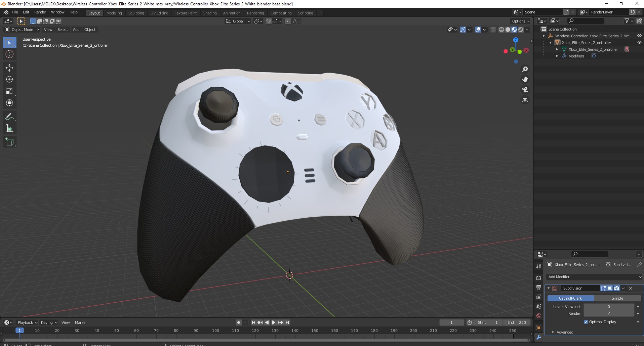Open the Render menu
This screenshot has height=346, width=644.
[x=40, y=12]
